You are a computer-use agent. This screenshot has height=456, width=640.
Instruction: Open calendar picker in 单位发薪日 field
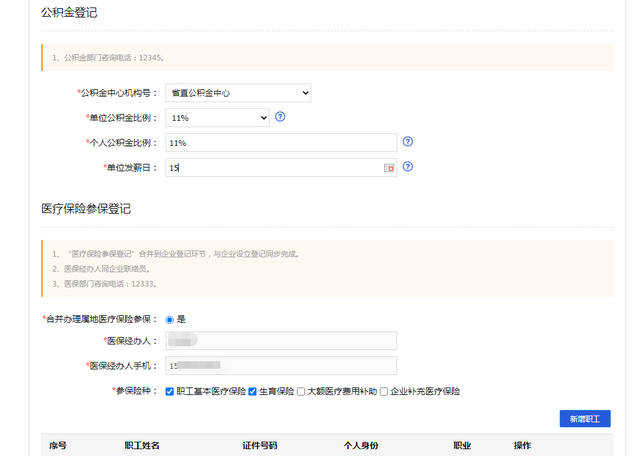pyautogui.click(x=389, y=168)
